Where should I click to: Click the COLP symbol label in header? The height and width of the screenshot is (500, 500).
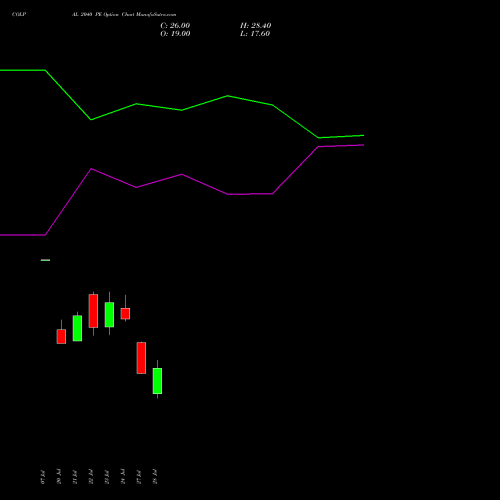pyautogui.click(x=19, y=14)
